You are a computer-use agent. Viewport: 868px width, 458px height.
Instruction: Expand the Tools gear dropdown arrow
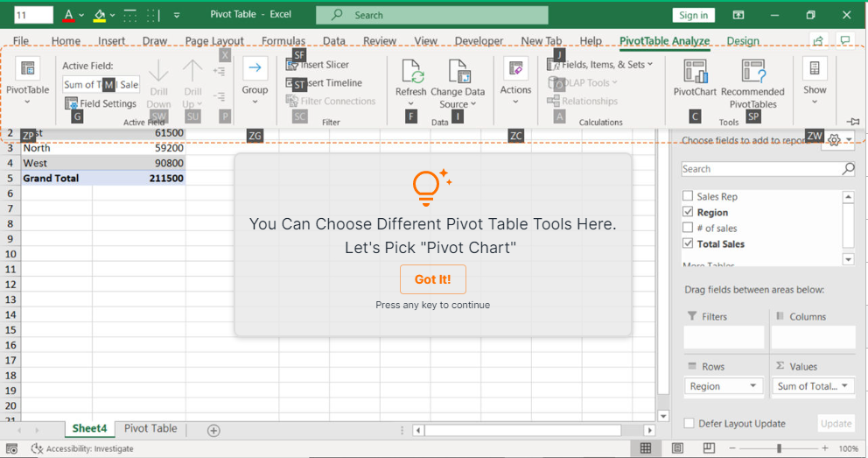pyautogui.click(x=849, y=140)
